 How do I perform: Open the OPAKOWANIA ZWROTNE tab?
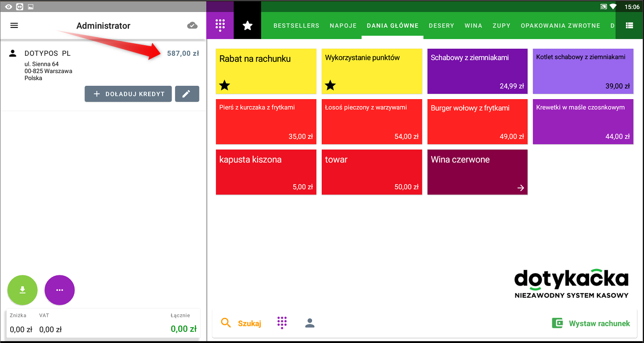(x=560, y=26)
